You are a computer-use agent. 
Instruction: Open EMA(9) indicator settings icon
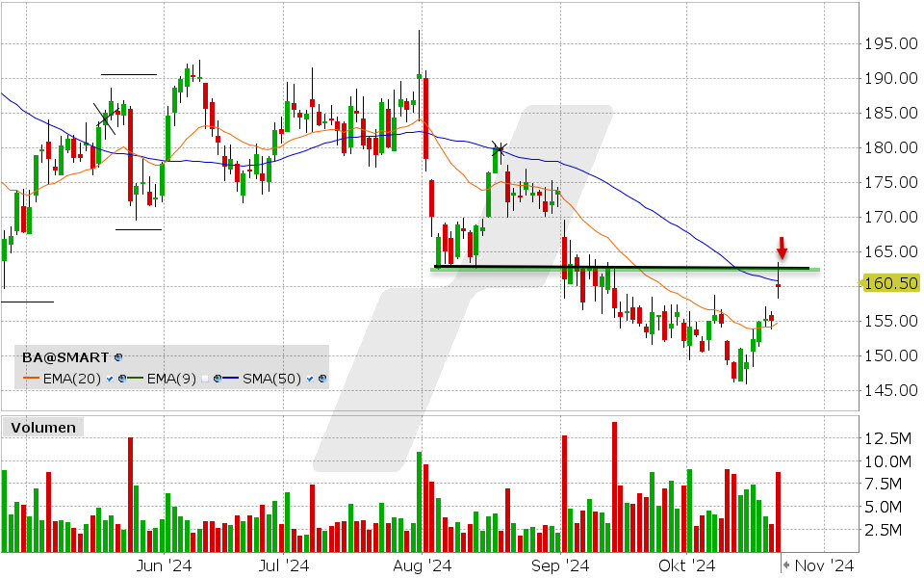pyautogui.click(x=218, y=379)
